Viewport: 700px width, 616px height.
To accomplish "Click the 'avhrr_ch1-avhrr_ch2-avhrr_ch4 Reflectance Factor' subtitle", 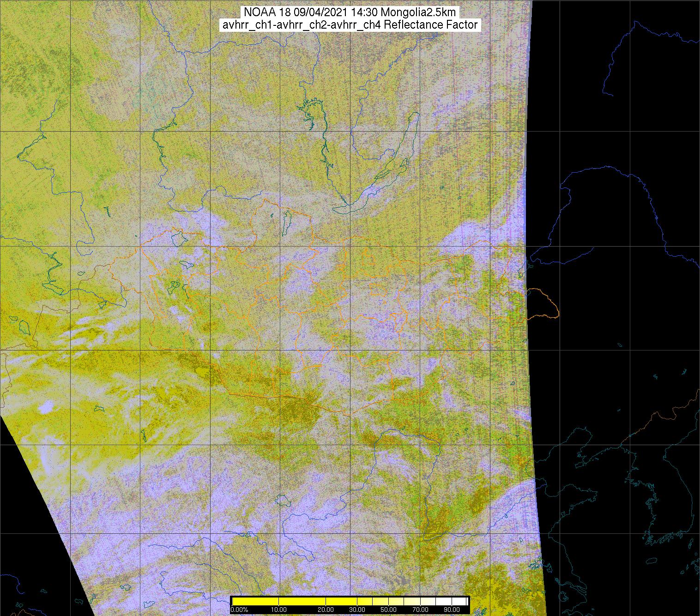I will point(350,25).
